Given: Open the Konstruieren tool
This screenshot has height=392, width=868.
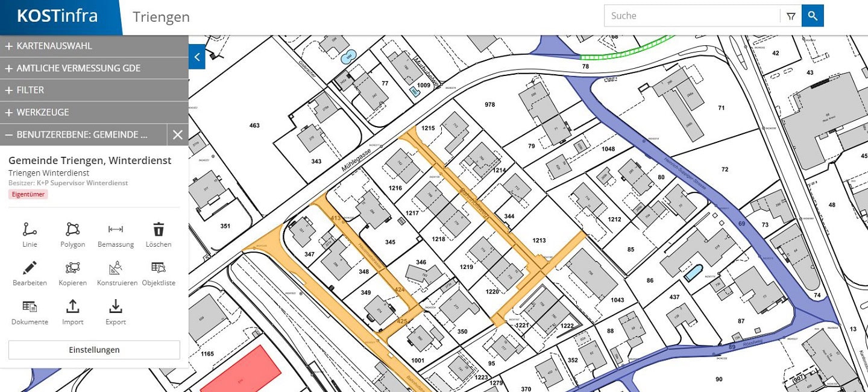Looking at the screenshot, I should point(116,268).
